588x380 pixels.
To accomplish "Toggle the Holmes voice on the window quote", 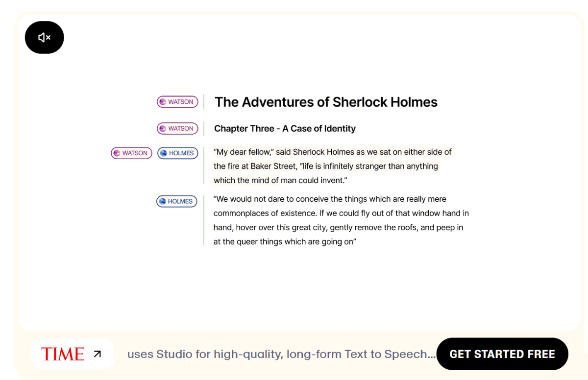I will tap(176, 201).
